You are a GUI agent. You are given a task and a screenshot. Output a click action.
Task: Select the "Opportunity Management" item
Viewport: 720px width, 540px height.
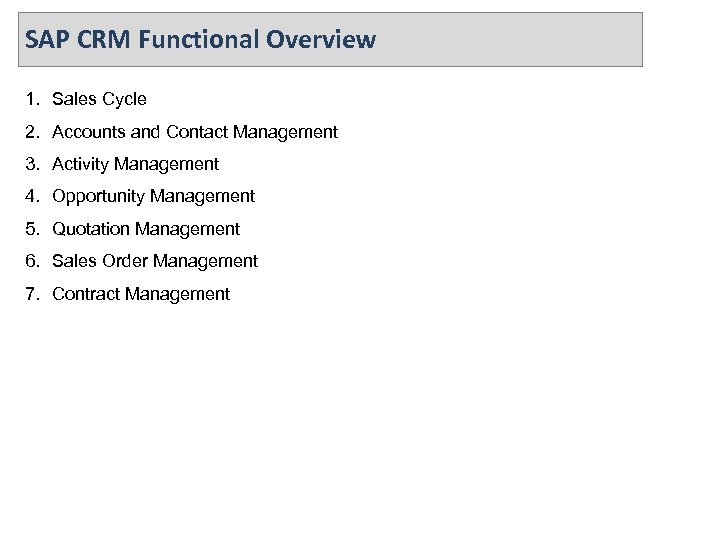click(153, 196)
